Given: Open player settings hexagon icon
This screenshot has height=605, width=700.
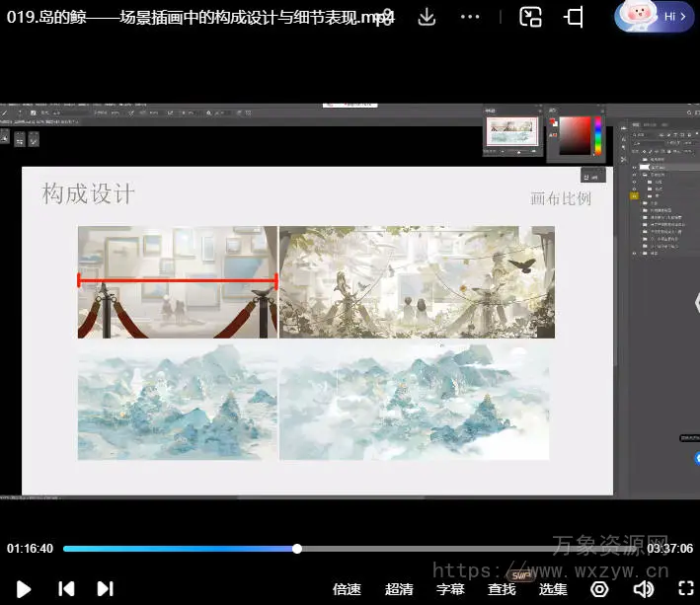Looking at the screenshot, I should (599, 589).
